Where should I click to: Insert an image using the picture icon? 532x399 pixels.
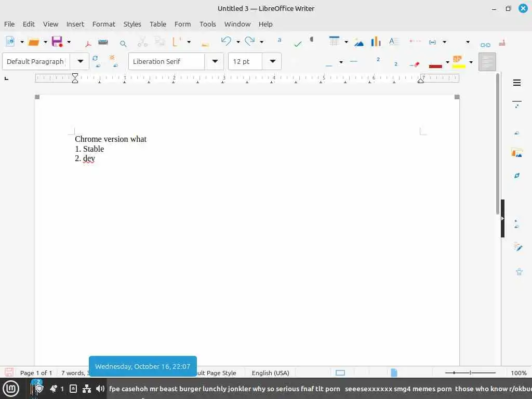359,42
